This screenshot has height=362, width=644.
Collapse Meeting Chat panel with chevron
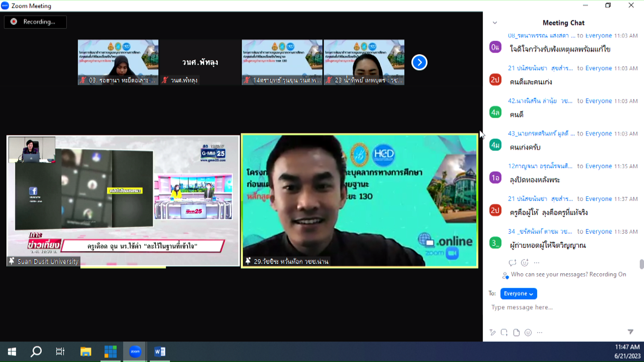495,23
